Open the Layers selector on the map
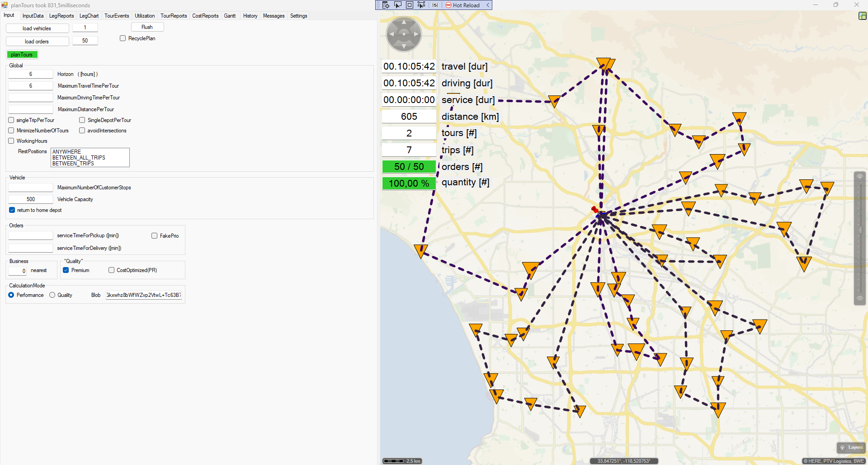 tap(851, 447)
